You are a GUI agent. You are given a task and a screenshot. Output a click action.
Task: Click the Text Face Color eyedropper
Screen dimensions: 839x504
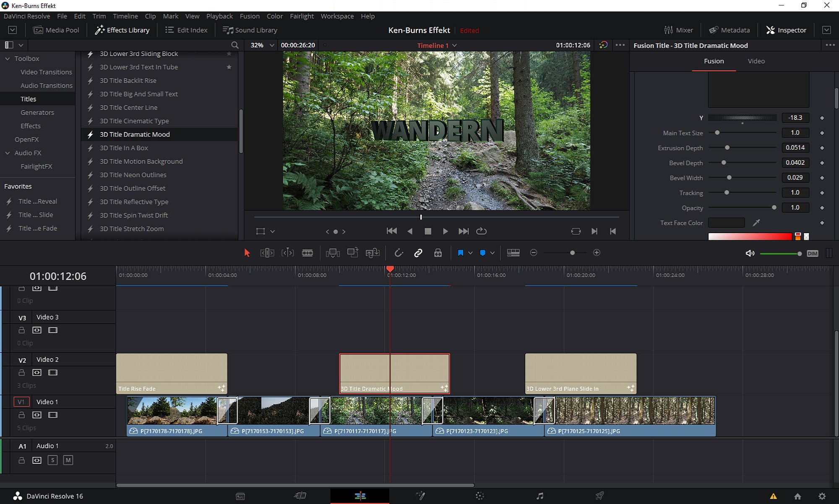756,223
